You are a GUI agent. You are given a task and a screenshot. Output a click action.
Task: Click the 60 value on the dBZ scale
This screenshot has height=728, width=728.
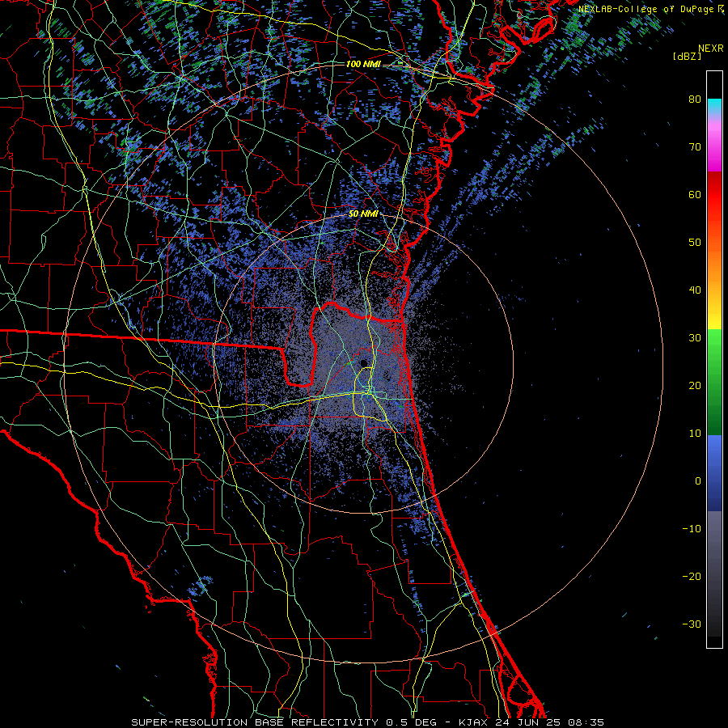(x=695, y=194)
